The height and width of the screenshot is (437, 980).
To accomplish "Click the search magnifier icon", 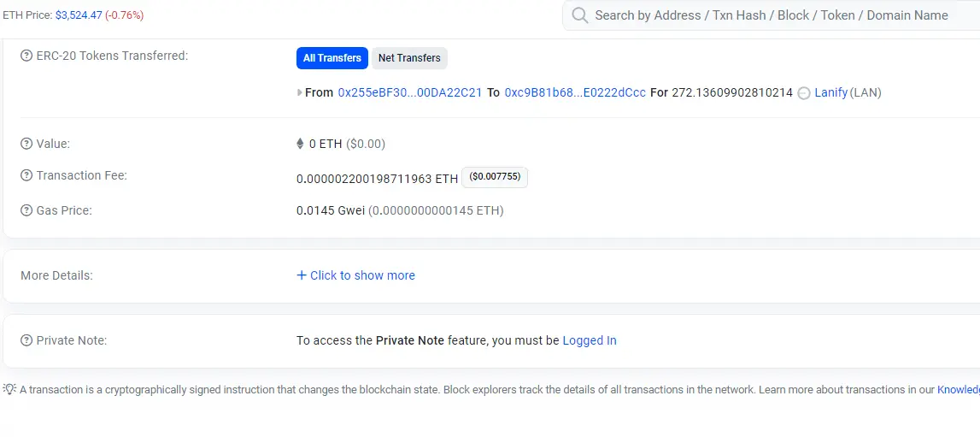I will [580, 15].
